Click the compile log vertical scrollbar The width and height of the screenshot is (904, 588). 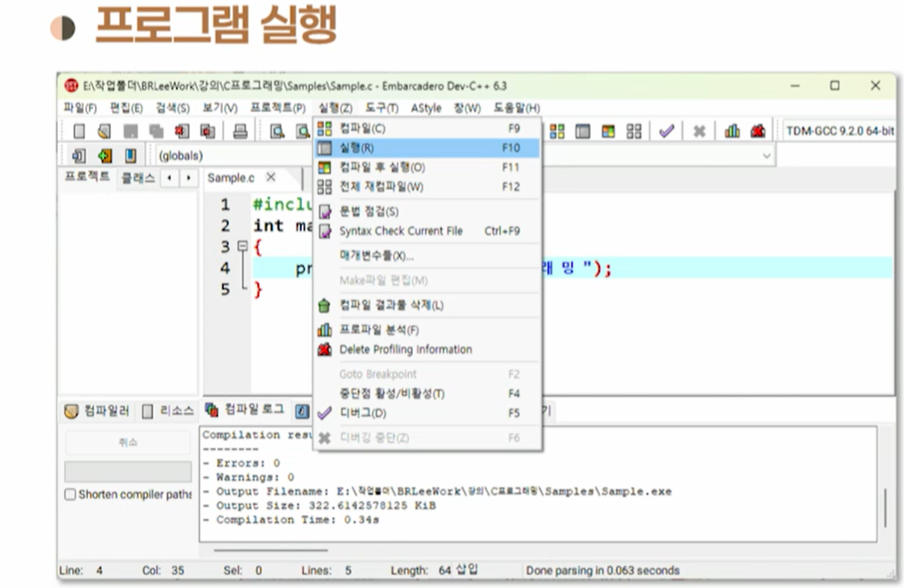point(885,507)
